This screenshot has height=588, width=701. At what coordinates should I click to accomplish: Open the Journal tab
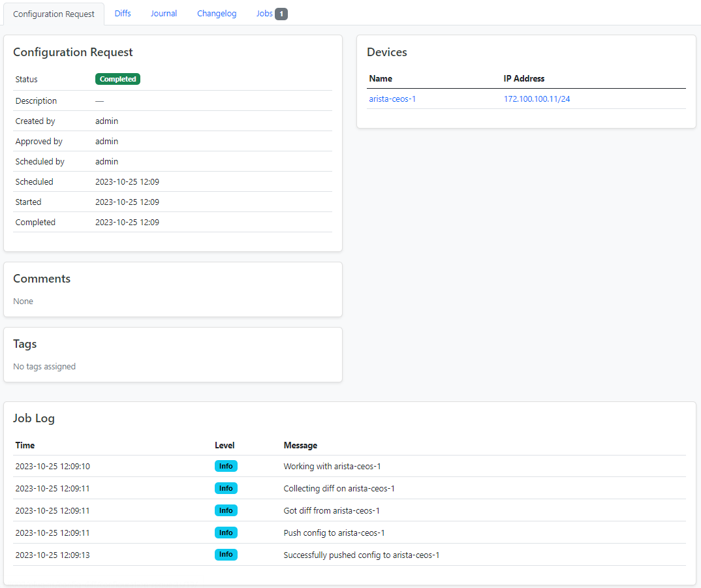pyautogui.click(x=164, y=14)
